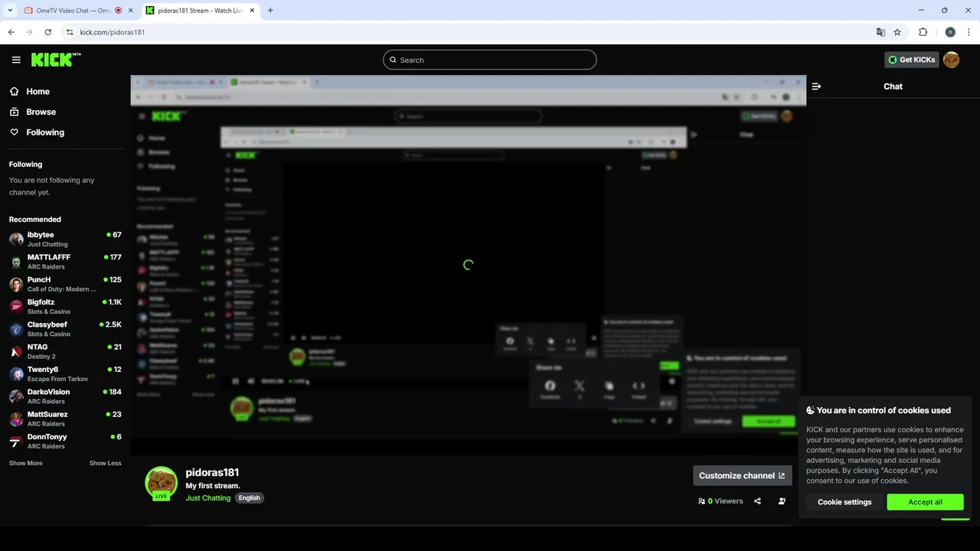Open DarkoVision's channel

point(65,396)
